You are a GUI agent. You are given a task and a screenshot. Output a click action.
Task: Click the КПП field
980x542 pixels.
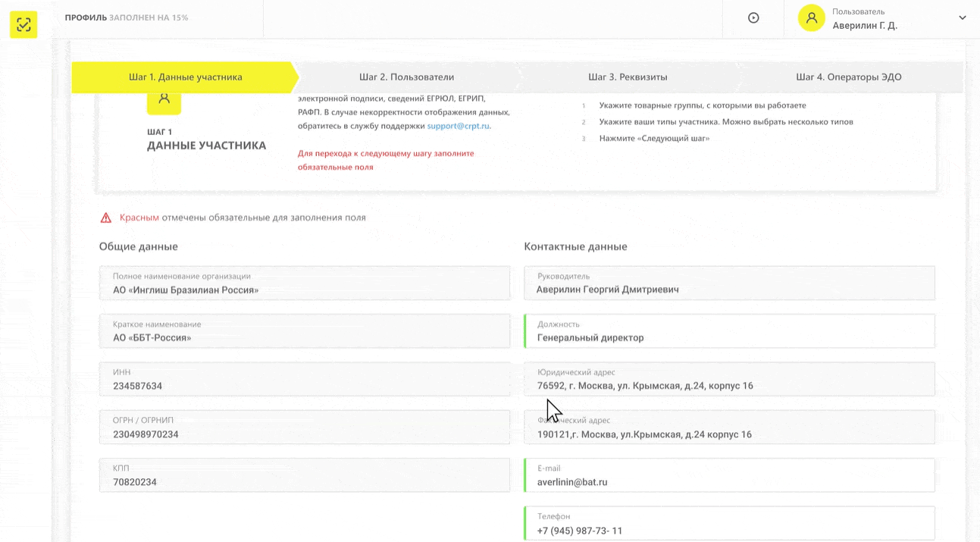tap(305, 475)
